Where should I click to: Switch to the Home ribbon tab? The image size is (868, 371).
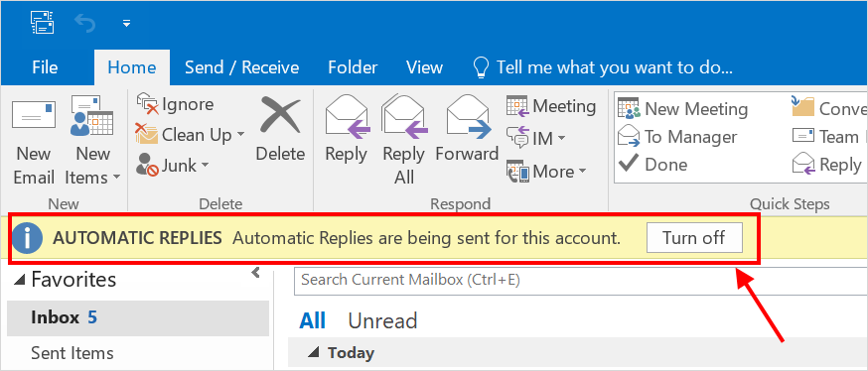[132, 67]
